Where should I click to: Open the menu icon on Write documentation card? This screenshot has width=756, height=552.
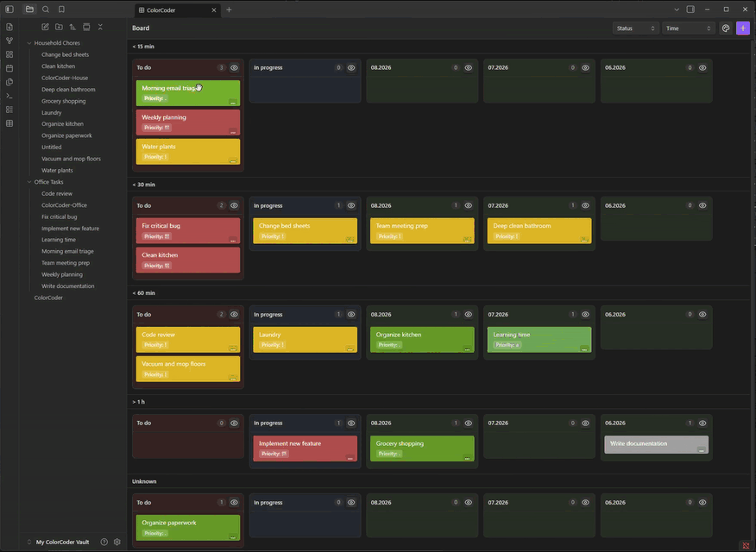[x=702, y=449]
